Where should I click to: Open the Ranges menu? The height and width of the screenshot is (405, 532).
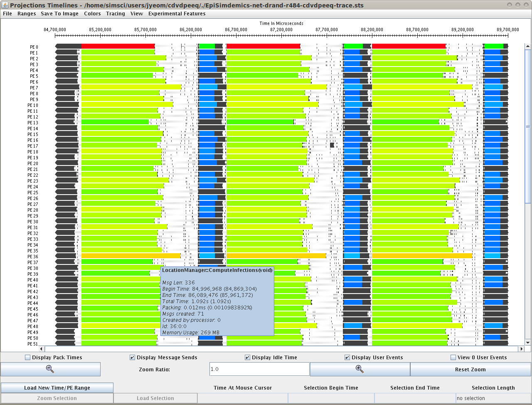(x=27, y=14)
